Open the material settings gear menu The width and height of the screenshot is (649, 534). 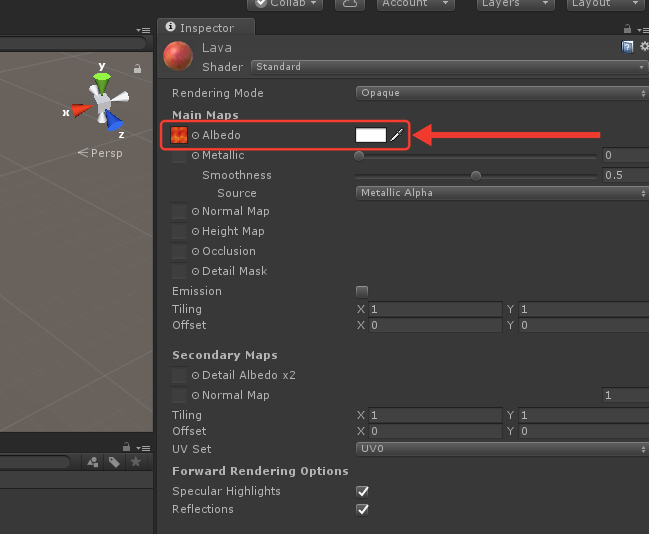[x=644, y=46]
